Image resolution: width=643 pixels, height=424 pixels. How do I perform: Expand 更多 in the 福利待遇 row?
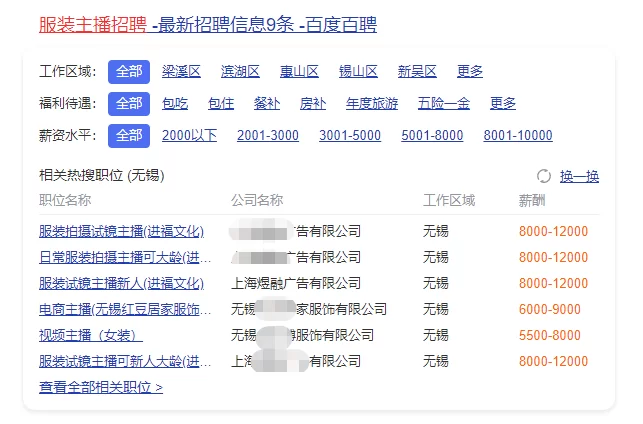click(x=503, y=103)
